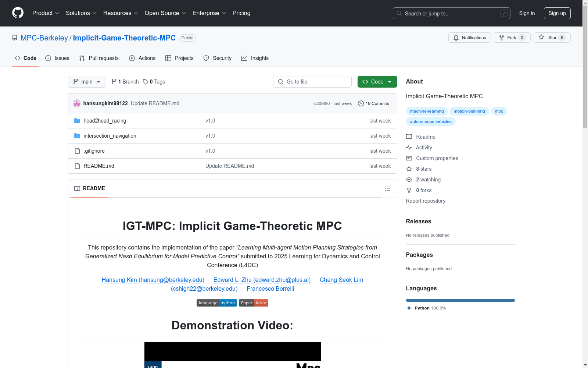The image size is (588, 368).
Task: Open the green Code dropdown button
Action: (377, 82)
